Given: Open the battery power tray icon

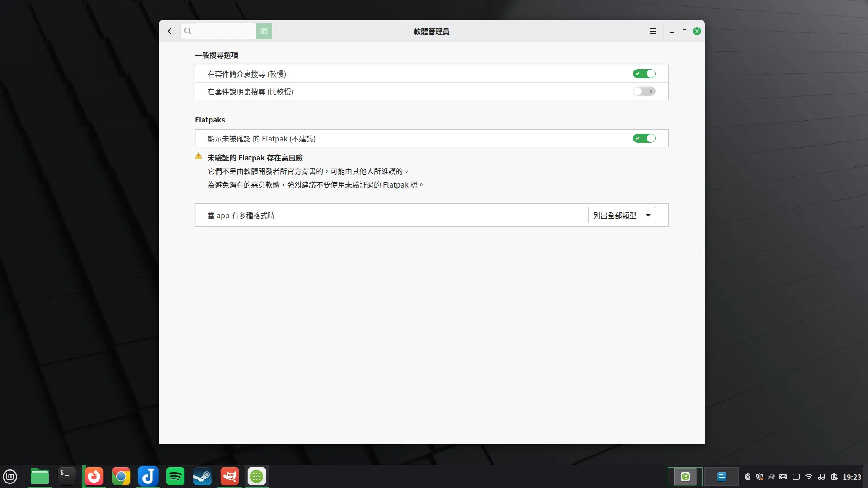Looking at the screenshot, I should [833, 476].
